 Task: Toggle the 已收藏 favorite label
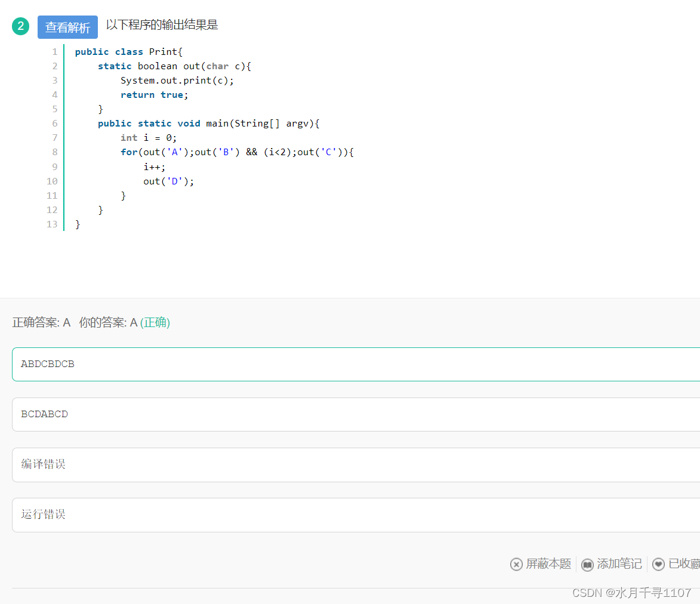point(684,564)
